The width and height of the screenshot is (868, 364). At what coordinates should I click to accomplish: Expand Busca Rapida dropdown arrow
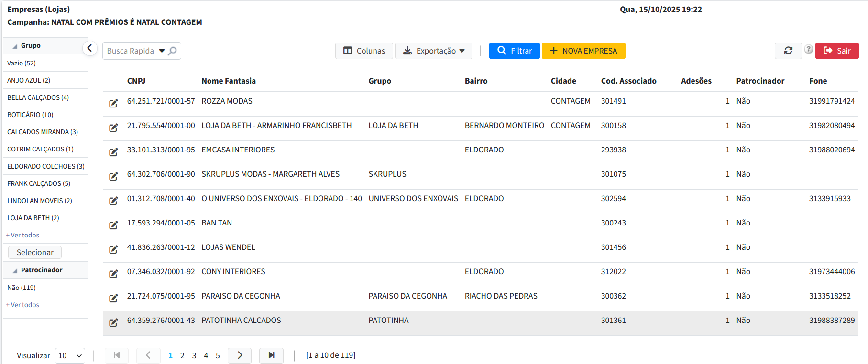point(162,51)
